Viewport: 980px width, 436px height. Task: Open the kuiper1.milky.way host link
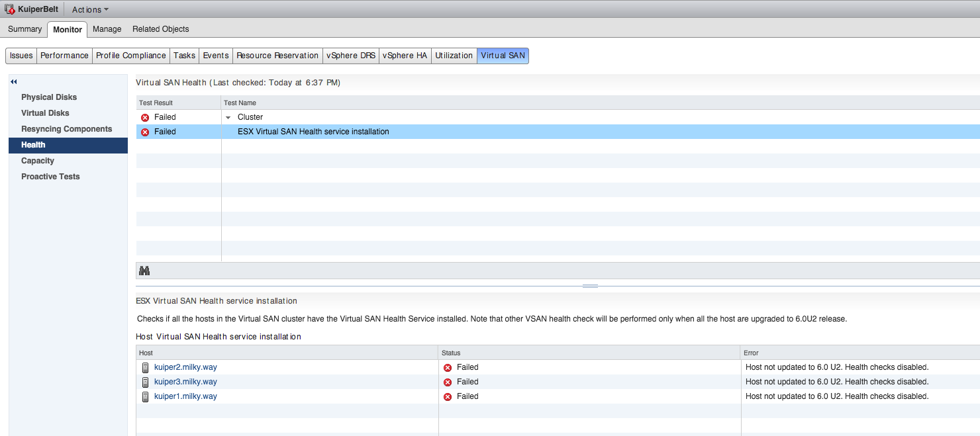[185, 396]
